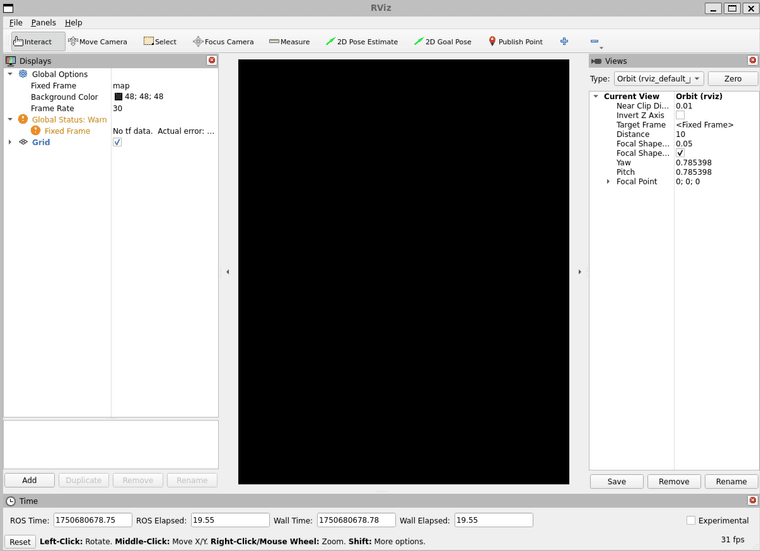Image resolution: width=760 pixels, height=551 pixels.
Task: Click the ROS Time field
Action: pyautogui.click(x=93, y=520)
